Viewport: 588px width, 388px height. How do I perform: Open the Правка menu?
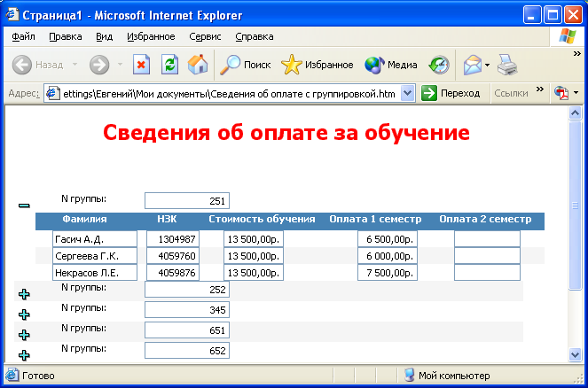point(66,36)
